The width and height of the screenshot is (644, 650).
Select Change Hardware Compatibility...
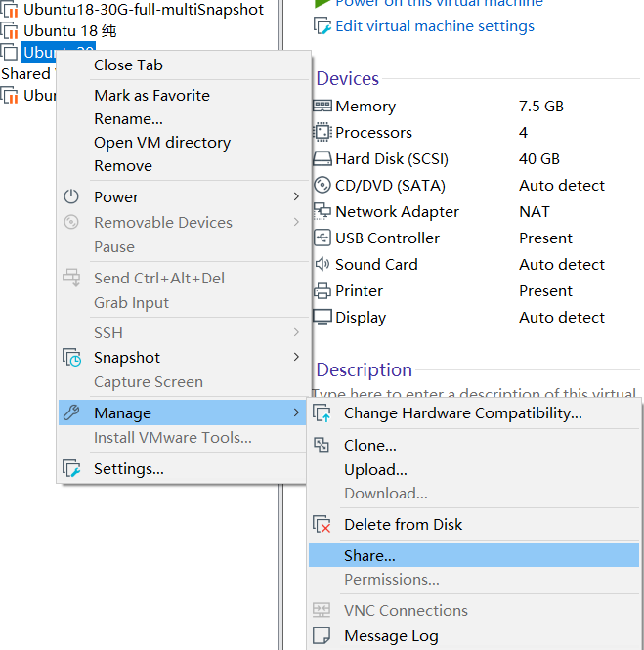click(x=474, y=412)
